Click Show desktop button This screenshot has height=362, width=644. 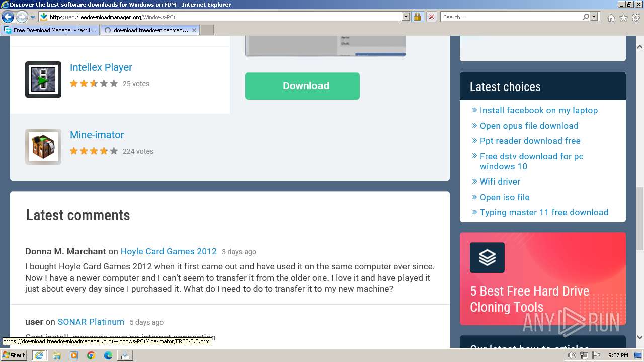[639, 355]
